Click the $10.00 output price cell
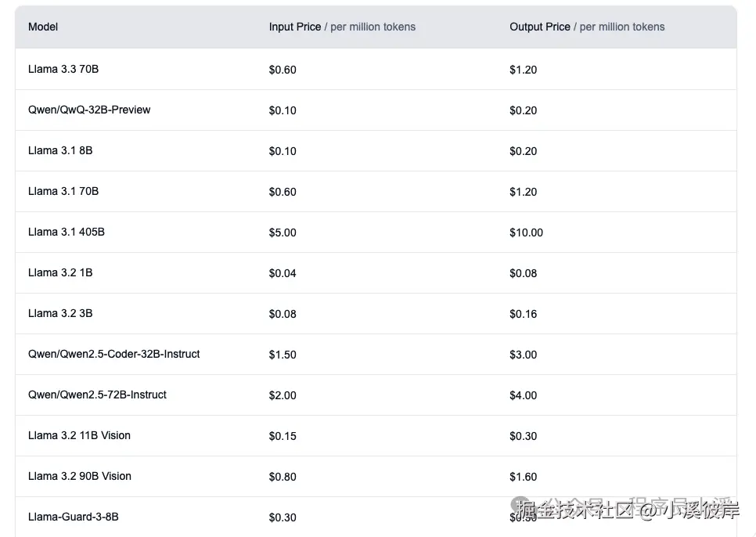 pos(526,232)
